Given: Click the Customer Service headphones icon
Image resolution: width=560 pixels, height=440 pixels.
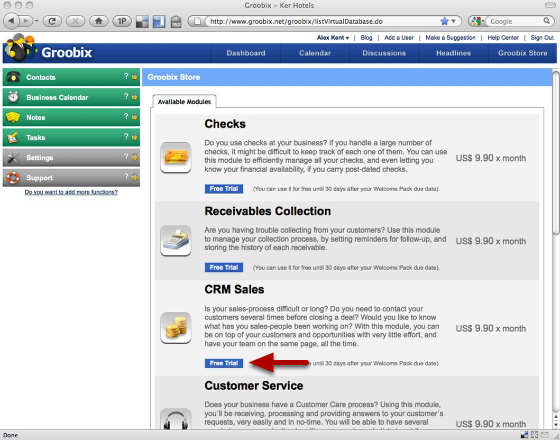Looking at the screenshot, I should coord(176,419).
